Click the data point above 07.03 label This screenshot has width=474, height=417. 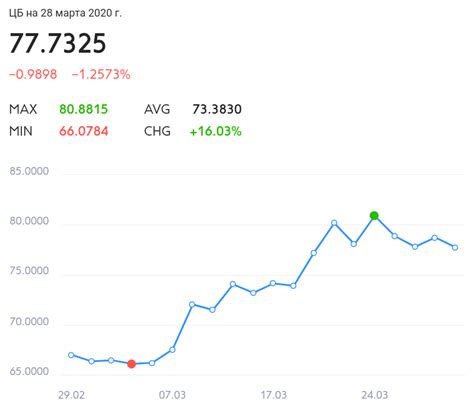pos(172,350)
